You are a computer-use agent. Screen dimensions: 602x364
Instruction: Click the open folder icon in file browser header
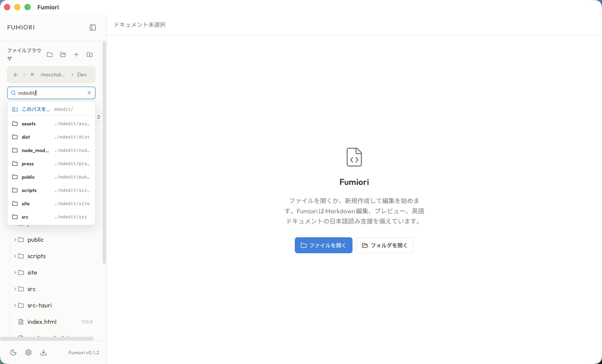[x=63, y=54]
